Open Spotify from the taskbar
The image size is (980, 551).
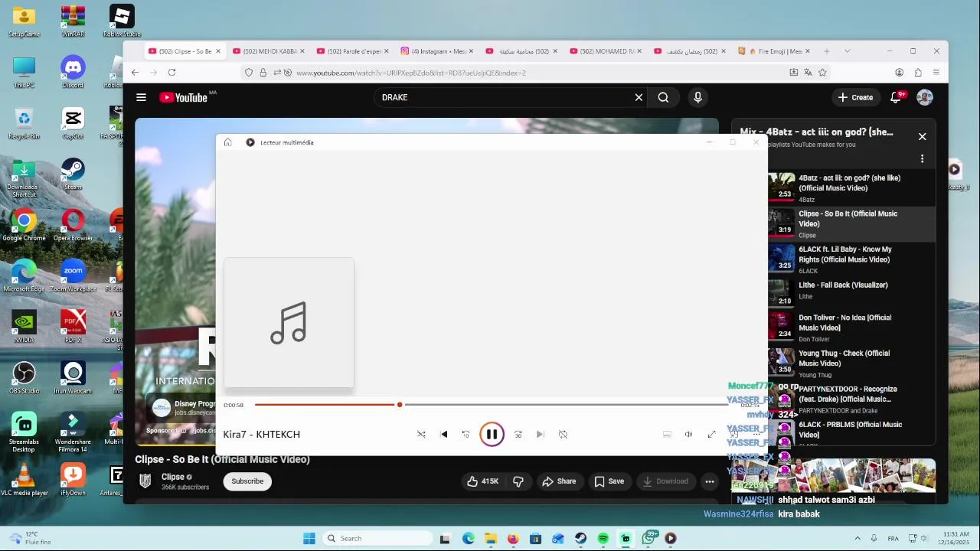tap(603, 539)
